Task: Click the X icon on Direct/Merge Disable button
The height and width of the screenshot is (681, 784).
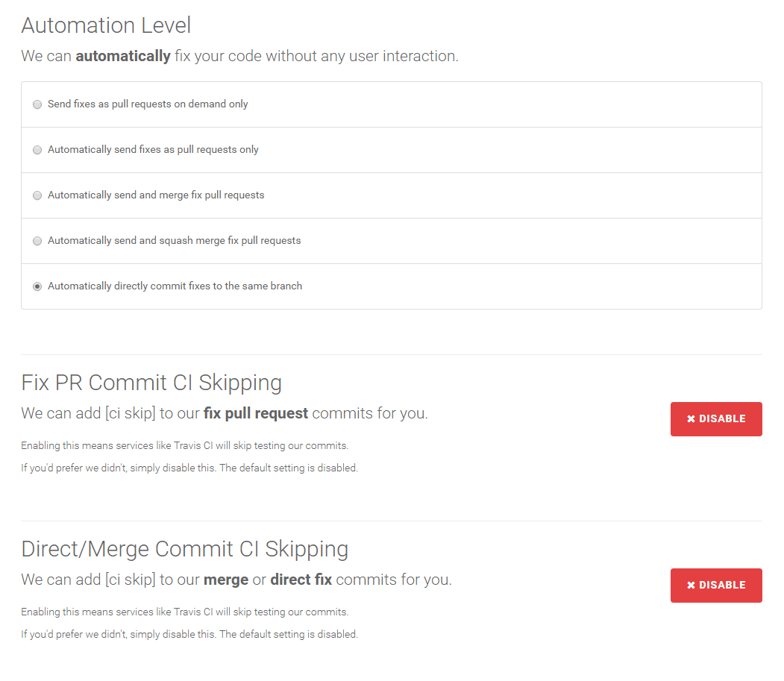Action: tap(691, 586)
